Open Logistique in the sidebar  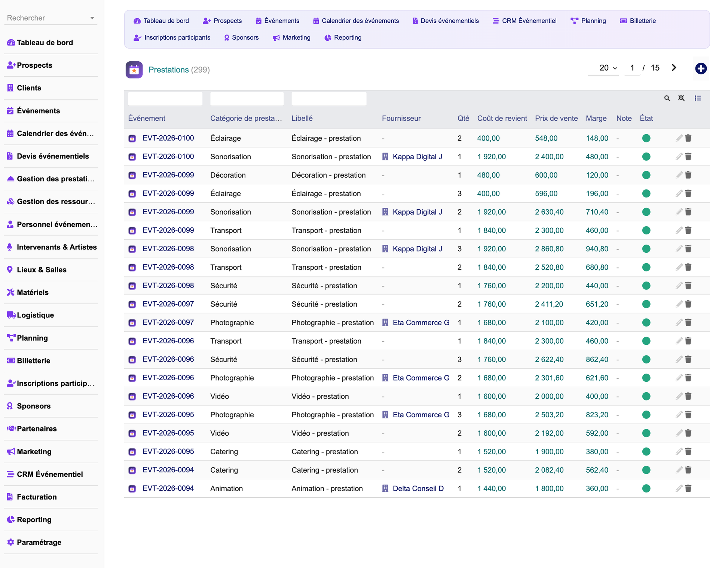pyautogui.click(x=51, y=315)
